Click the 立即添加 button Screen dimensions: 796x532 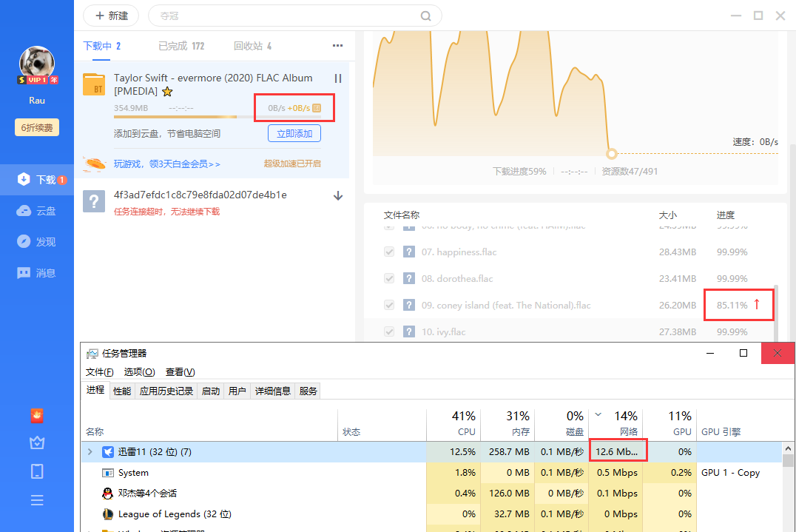294,133
